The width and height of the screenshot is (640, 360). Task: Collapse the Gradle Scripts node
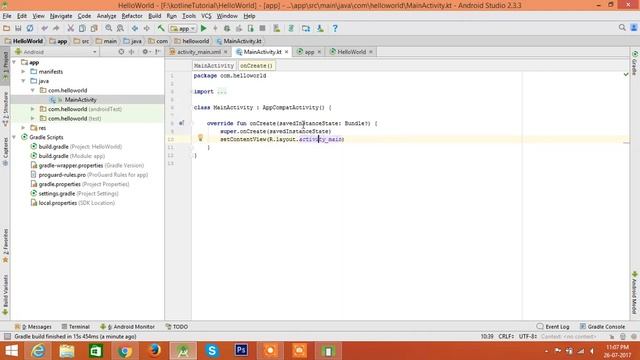click(15, 137)
